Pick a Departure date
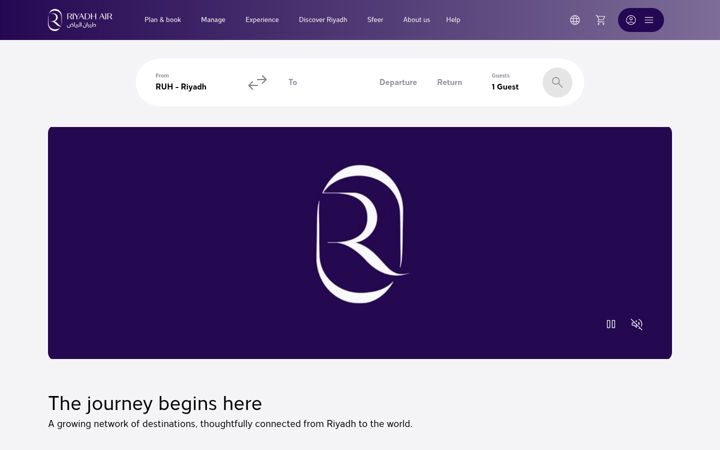Screen dimensions: 720x450 pos(398,82)
